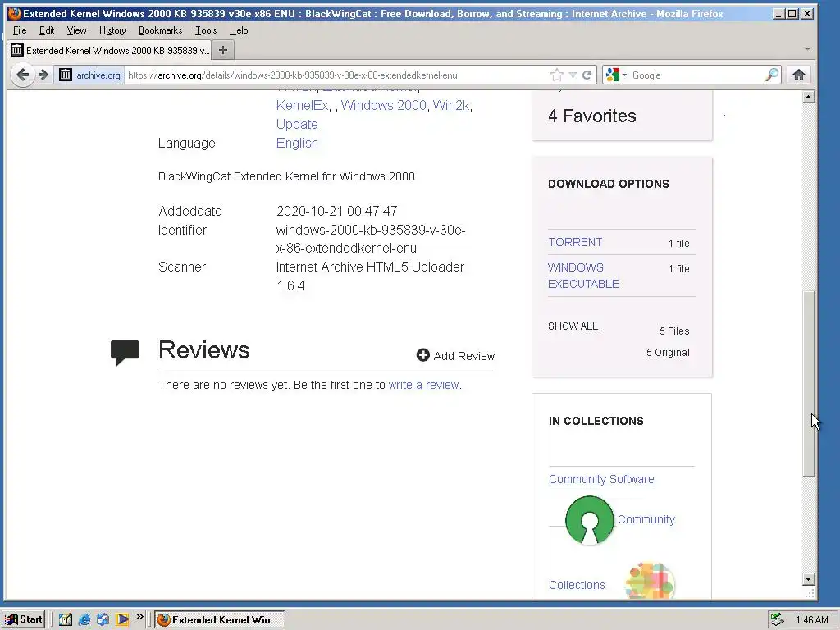This screenshot has width=840, height=630.
Task: Open the Windows 2000 topic link
Action: [x=384, y=106]
